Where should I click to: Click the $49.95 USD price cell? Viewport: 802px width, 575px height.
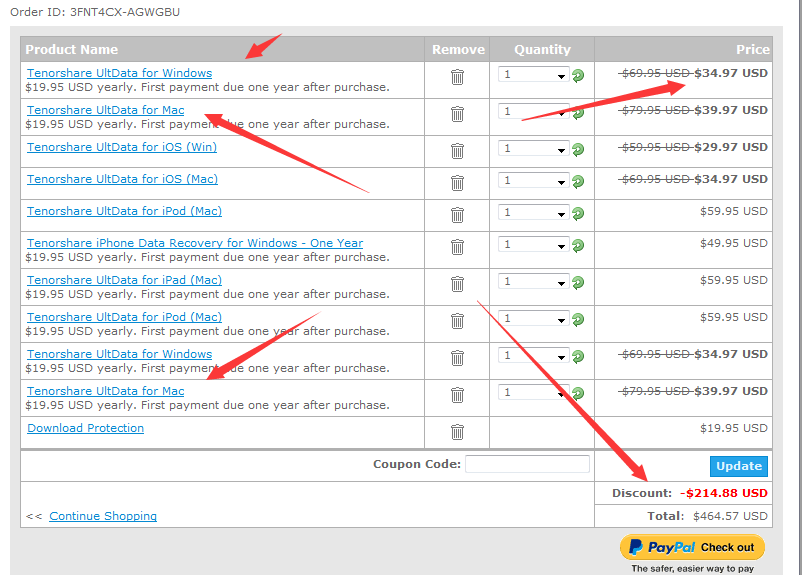coord(733,243)
